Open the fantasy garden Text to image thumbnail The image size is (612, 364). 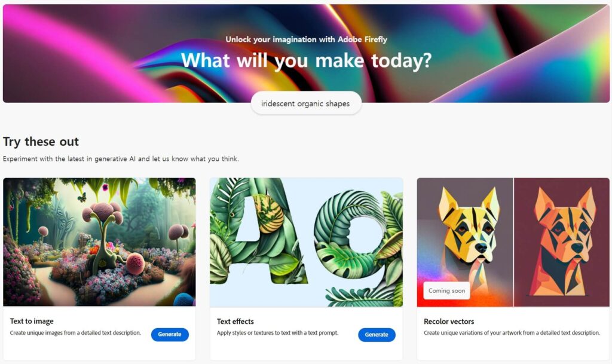pyautogui.click(x=100, y=242)
